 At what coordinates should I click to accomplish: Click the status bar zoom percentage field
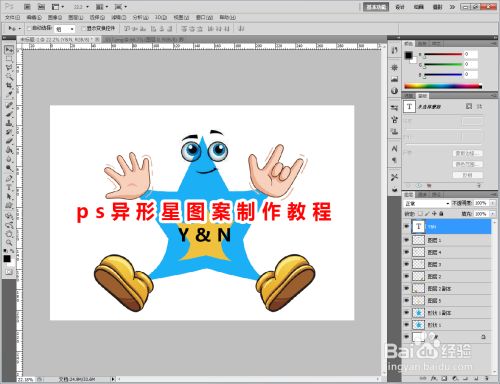(x=25, y=379)
